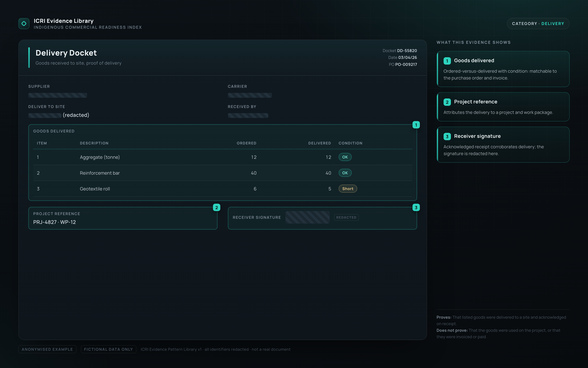588x368 pixels.
Task: Click the Condition column header
Action: click(x=350, y=143)
